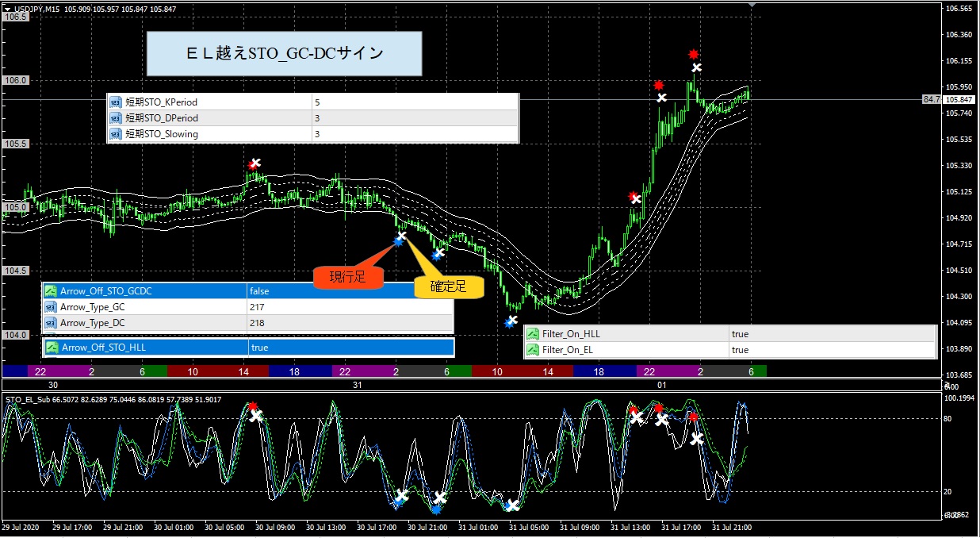Click the 104.510 price scale label
Viewport: 980px width, 538px height.
959,271
